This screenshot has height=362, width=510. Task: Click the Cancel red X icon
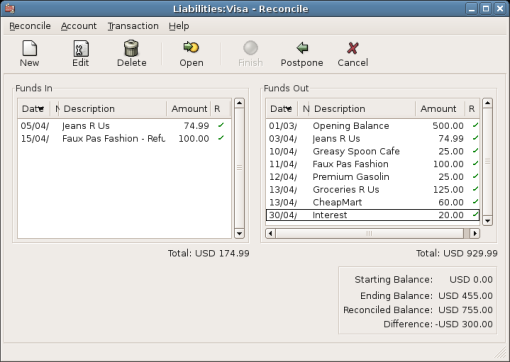click(x=353, y=48)
